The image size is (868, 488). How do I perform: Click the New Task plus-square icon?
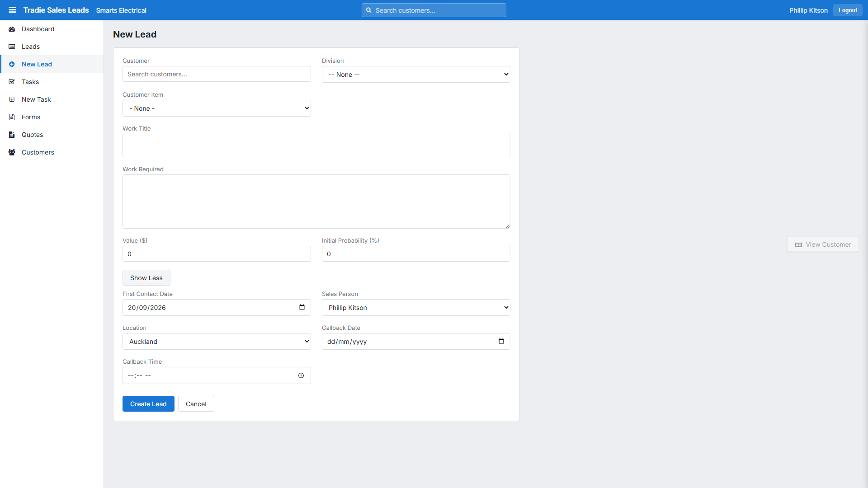click(12, 99)
